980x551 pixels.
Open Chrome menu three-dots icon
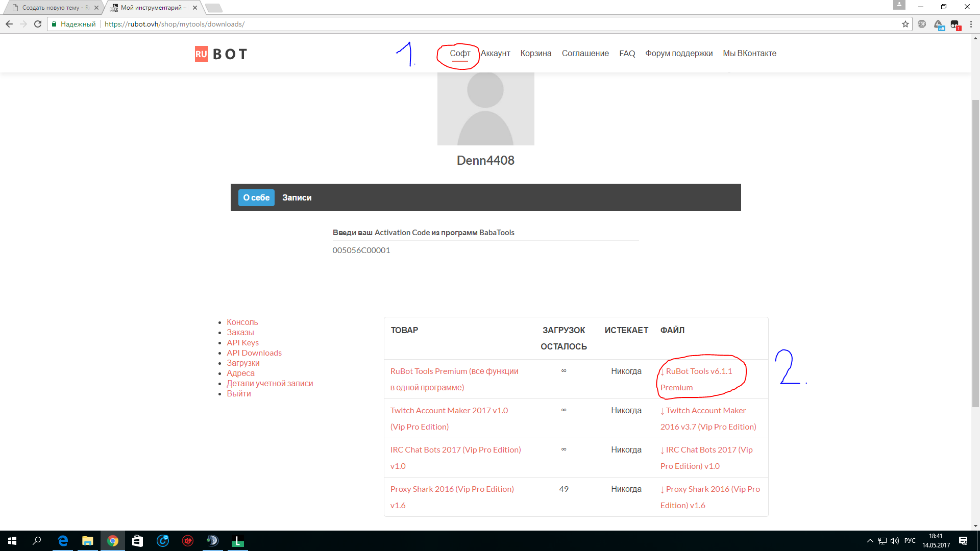coord(971,24)
